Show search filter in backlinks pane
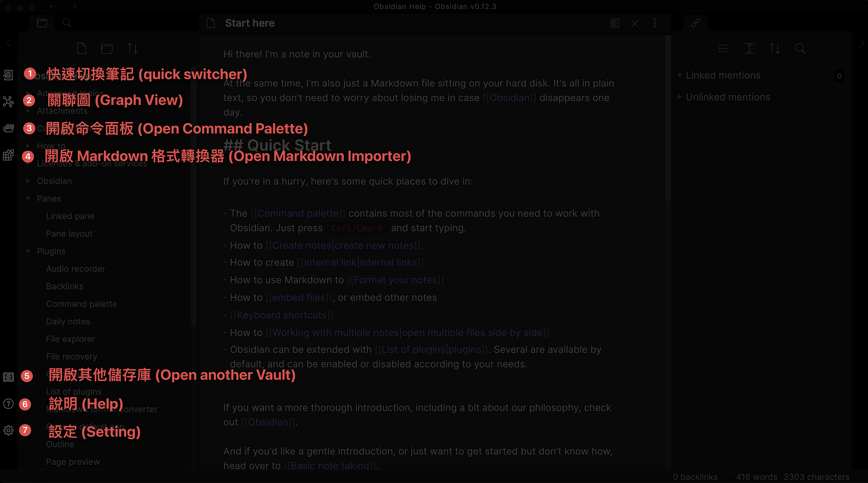Screen dimensions: 868x483 tap(800, 48)
